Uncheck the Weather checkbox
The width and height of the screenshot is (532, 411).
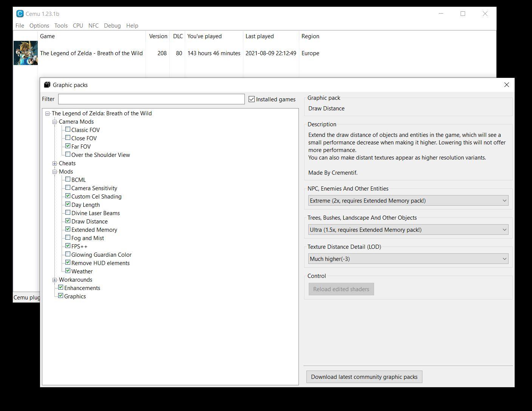pyautogui.click(x=68, y=271)
